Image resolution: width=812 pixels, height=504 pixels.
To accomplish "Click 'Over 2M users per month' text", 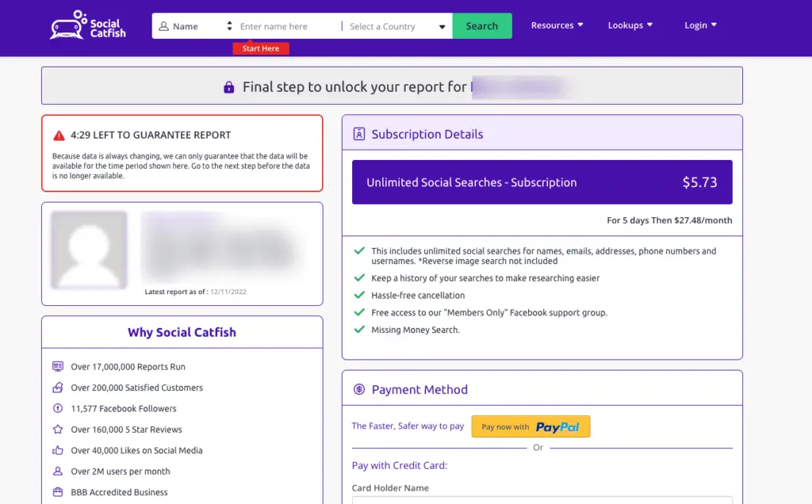I will tap(121, 471).
